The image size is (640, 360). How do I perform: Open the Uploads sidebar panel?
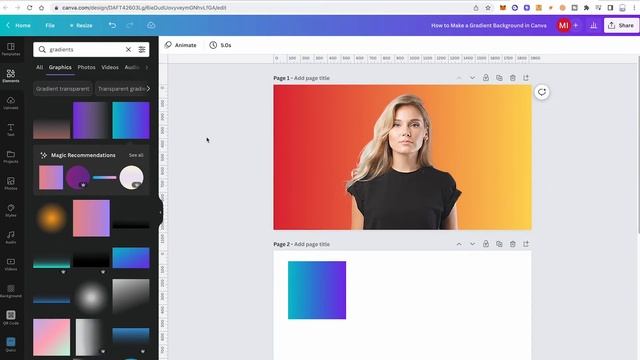[x=11, y=103]
